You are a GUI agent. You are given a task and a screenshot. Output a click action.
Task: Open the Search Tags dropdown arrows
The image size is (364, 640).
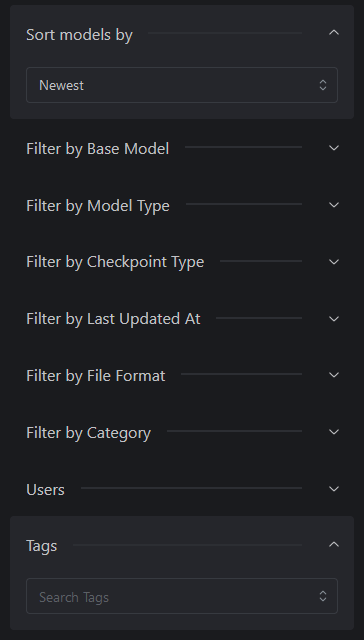[x=323, y=596]
